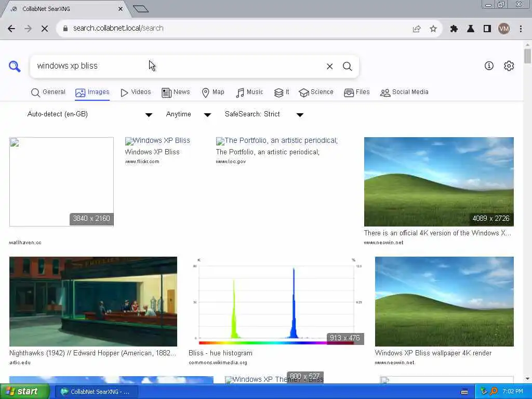Click the 'artic.edu' source text
This screenshot has width=532, height=399.
point(20,363)
